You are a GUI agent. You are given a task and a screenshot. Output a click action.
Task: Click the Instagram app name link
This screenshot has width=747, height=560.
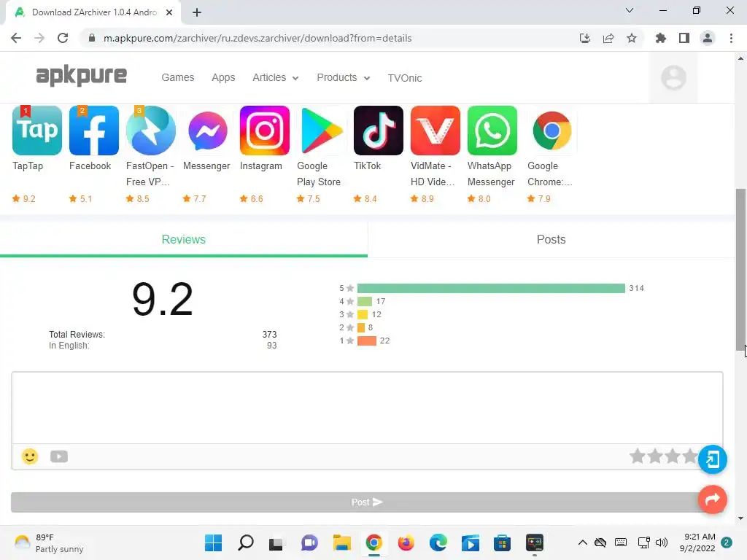pyautogui.click(x=261, y=166)
